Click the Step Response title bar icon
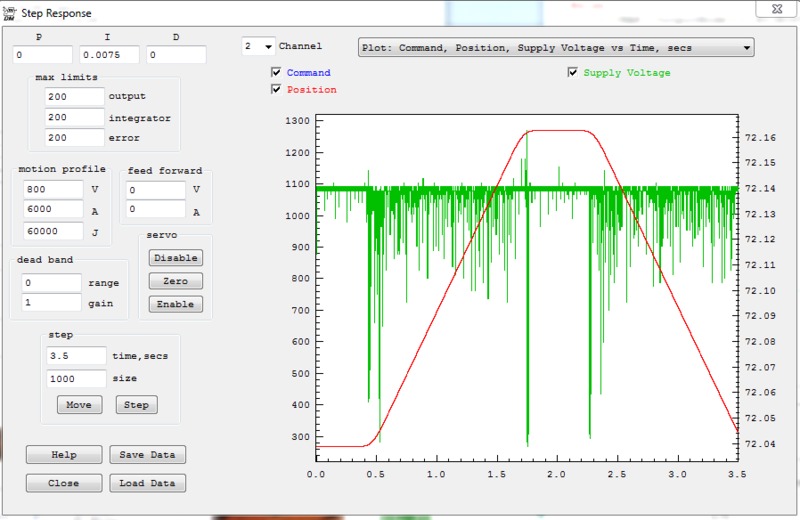The image size is (800, 520). pos(10,13)
